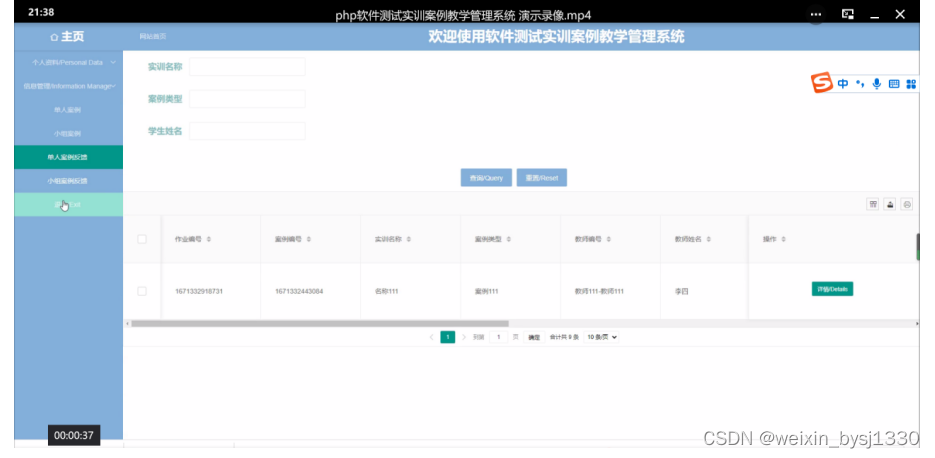Click the vertical scrollbar thumb at right edge

(918, 247)
